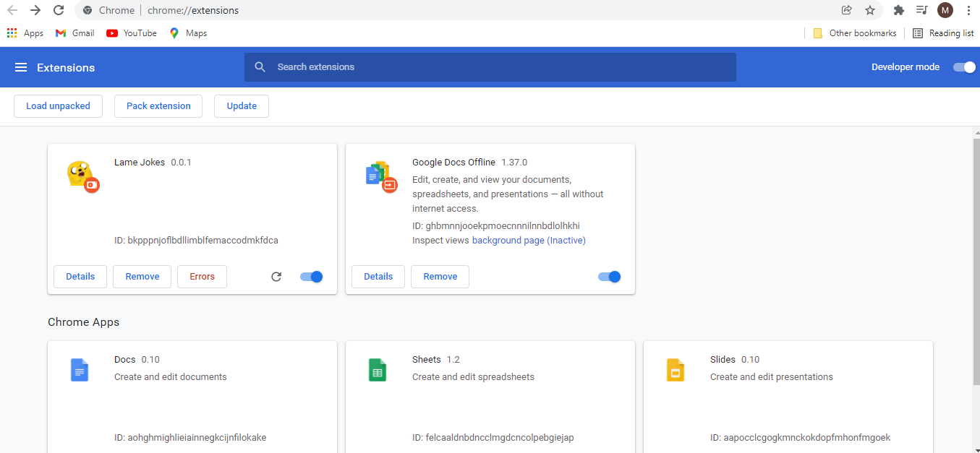Open the YouTube bookmark
Image resolution: width=980 pixels, height=453 pixels.
(132, 33)
